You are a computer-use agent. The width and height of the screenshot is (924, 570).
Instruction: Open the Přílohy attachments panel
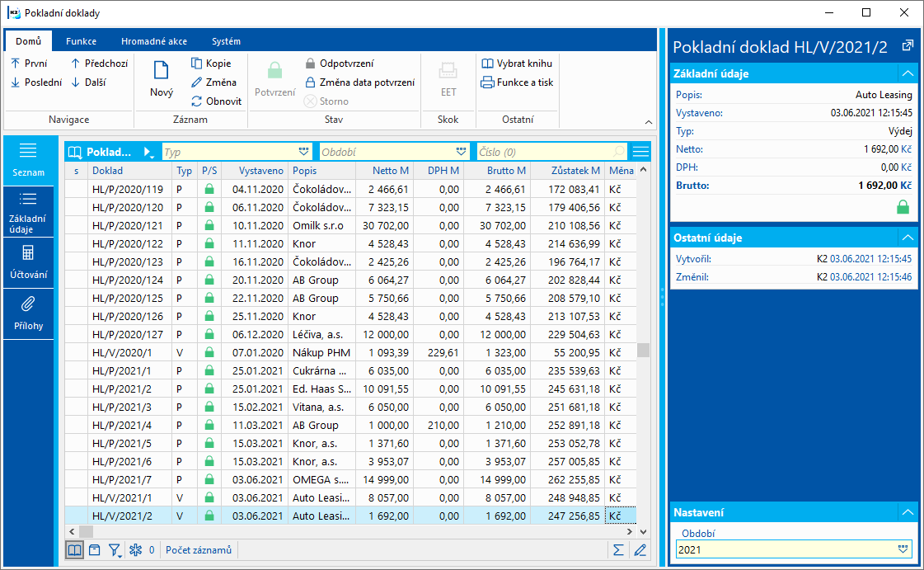click(x=28, y=313)
